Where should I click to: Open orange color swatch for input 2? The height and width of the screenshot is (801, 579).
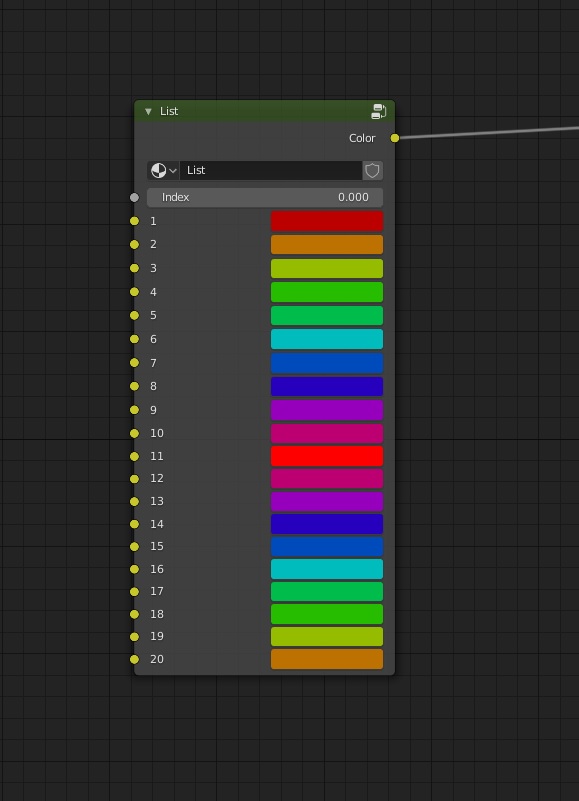327,245
